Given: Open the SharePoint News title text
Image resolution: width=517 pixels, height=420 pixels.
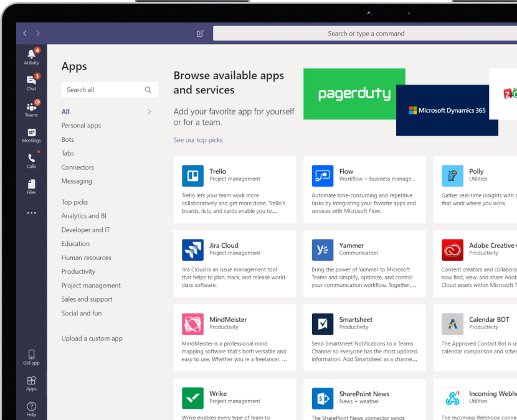Looking at the screenshot, I should 364,394.
